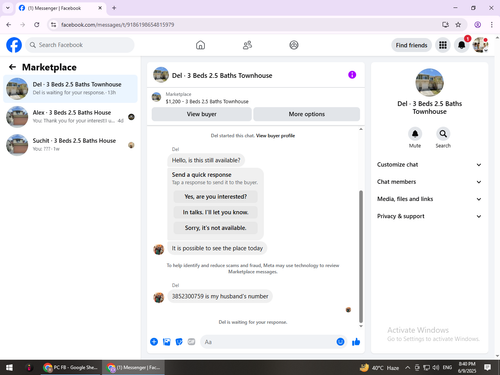
Task: Click Del's avatar beside phone number message
Action: click(x=159, y=297)
